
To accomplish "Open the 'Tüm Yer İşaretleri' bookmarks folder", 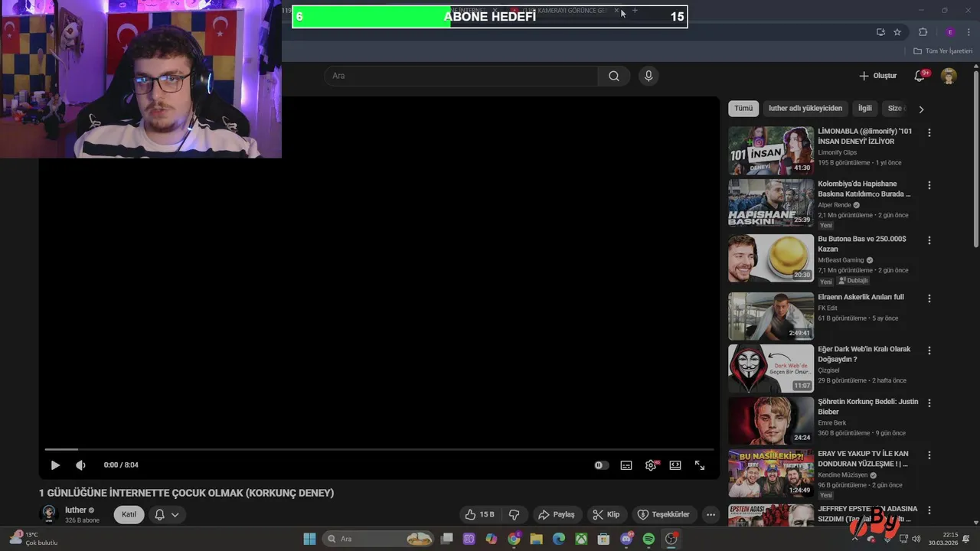I will [942, 51].
